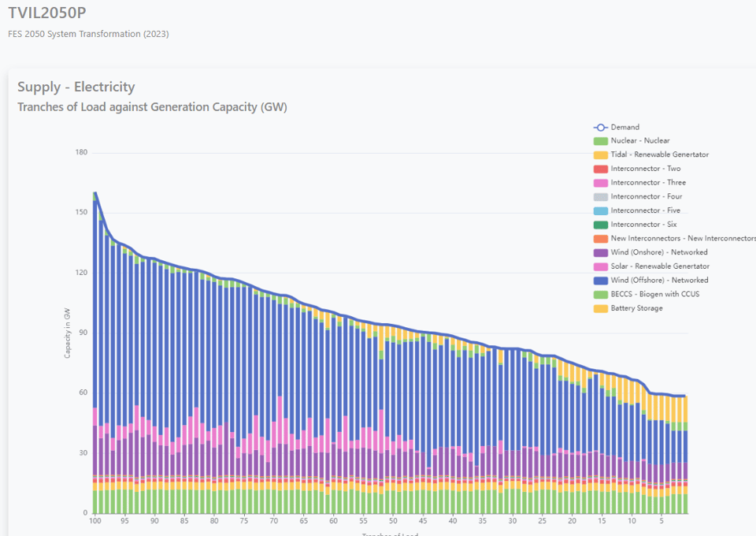This screenshot has width=756, height=536.
Task: Click the 85 tick on the tranche axis
Action: (x=184, y=521)
